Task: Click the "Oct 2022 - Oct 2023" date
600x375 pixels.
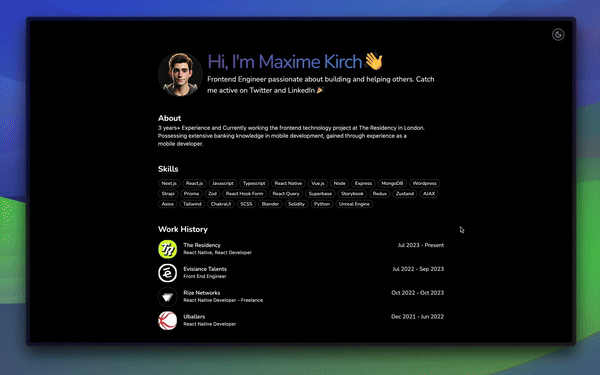Action: point(417,293)
